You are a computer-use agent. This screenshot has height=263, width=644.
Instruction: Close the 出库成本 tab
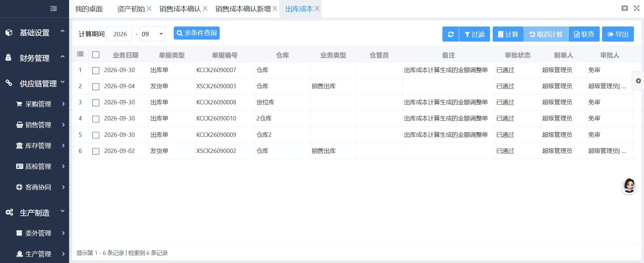[317, 9]
